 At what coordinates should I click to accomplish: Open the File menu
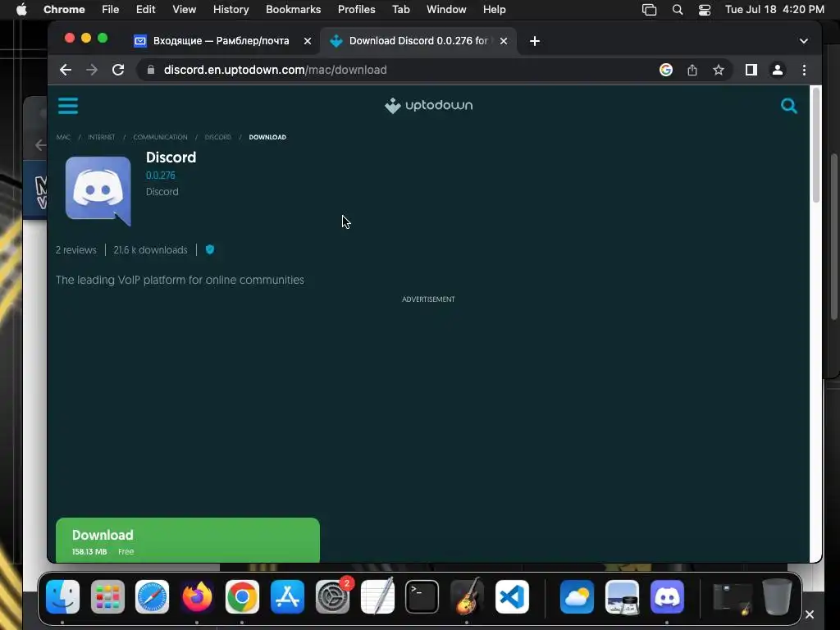coord(111,9)
